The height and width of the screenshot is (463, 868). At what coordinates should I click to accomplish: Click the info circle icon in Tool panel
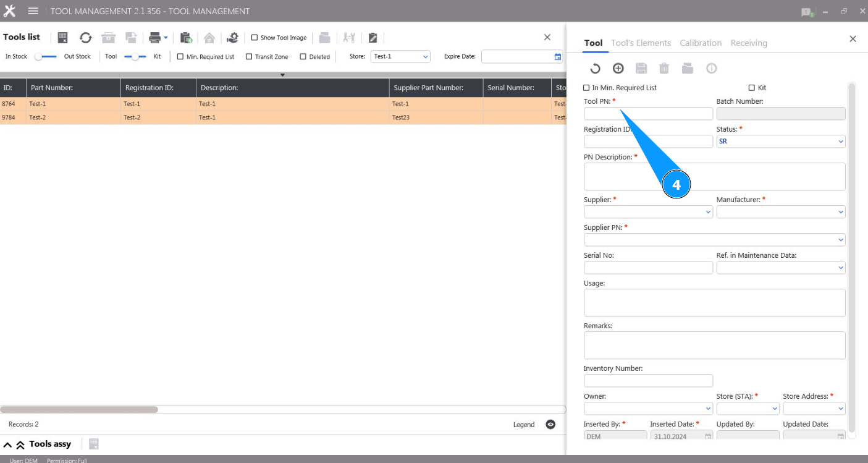tap(711, 68)
